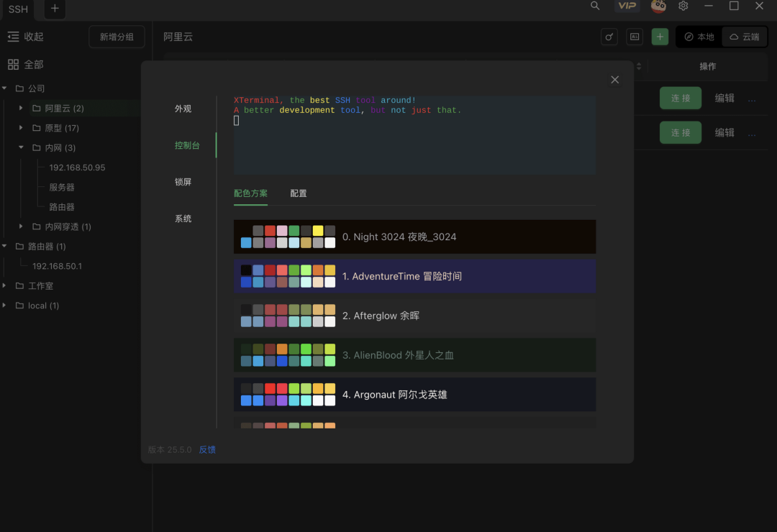Open the 外观 settings section
The height and width of the screenshot is (532, 777).
tap(183, 109)
